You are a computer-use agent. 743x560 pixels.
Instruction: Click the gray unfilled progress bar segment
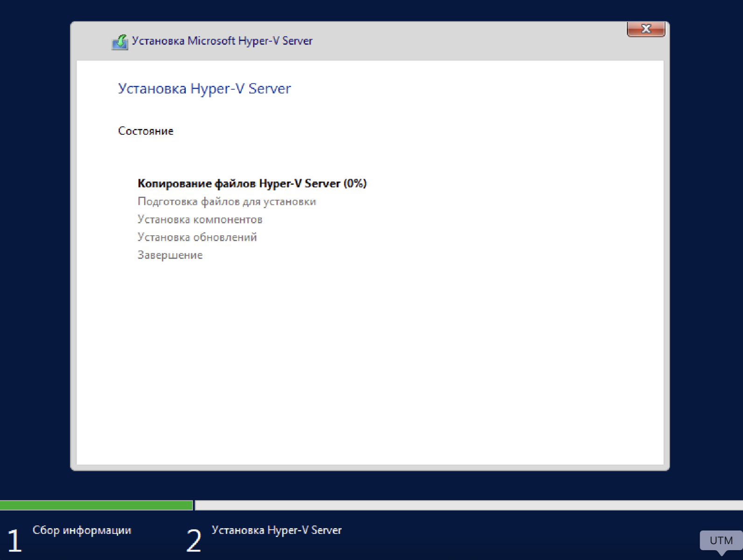(x=467, y=505)
